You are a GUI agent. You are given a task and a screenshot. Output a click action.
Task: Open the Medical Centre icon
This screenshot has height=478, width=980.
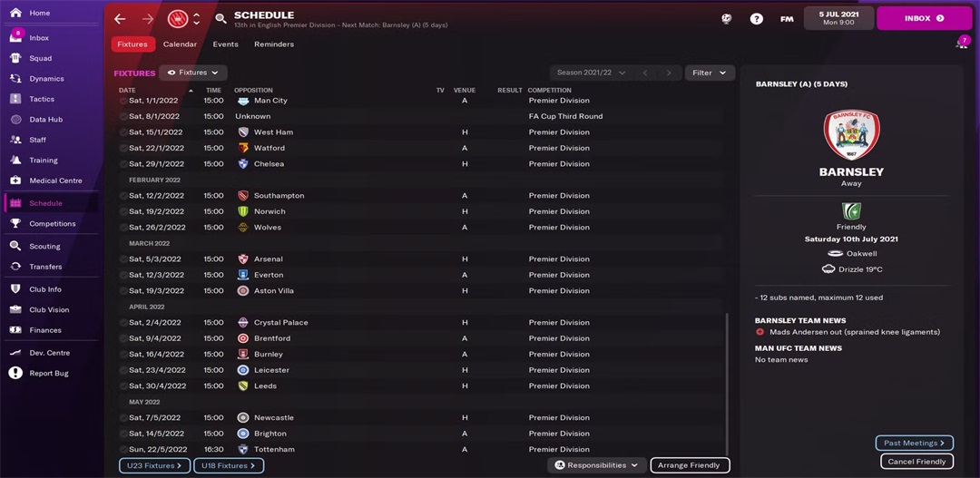click(x=15, y=180)
